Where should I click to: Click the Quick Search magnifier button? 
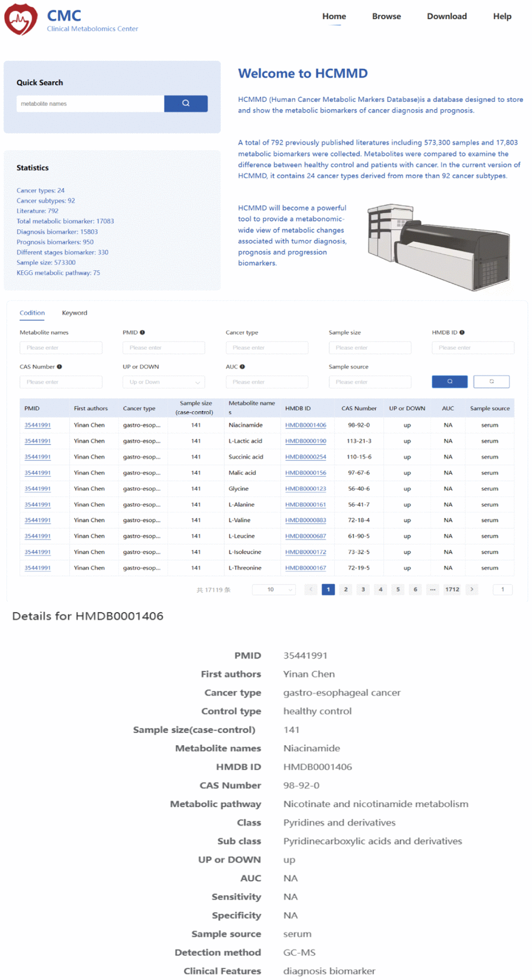(x=186, y=103)
